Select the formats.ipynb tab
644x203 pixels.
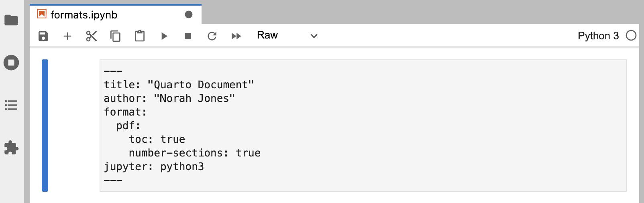tap(84, 15)
